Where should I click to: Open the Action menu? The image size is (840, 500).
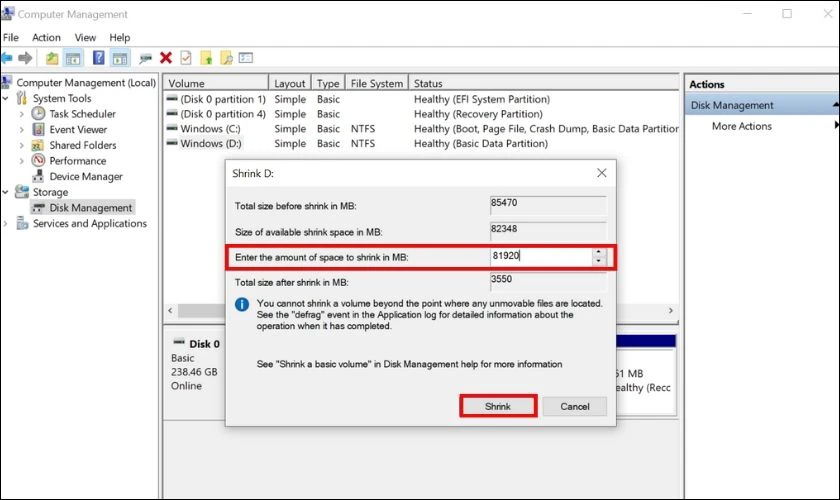pos(46,38)
